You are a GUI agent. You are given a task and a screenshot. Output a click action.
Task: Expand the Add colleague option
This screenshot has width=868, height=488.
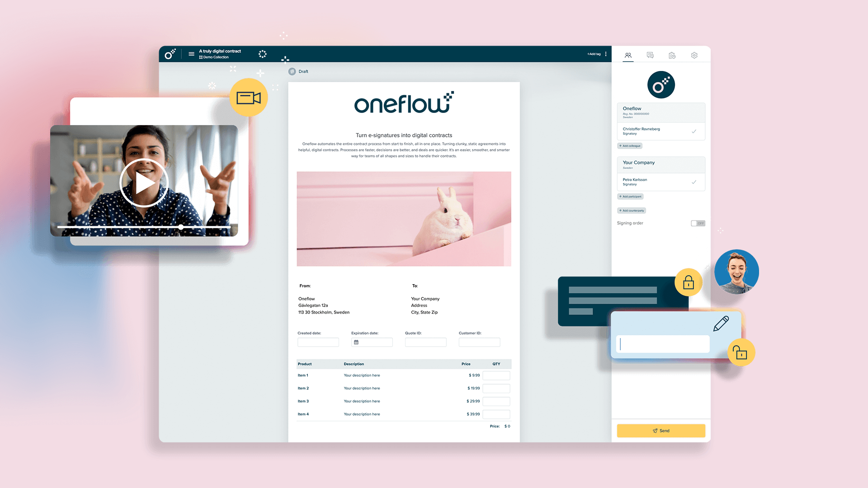coord(630,145)
